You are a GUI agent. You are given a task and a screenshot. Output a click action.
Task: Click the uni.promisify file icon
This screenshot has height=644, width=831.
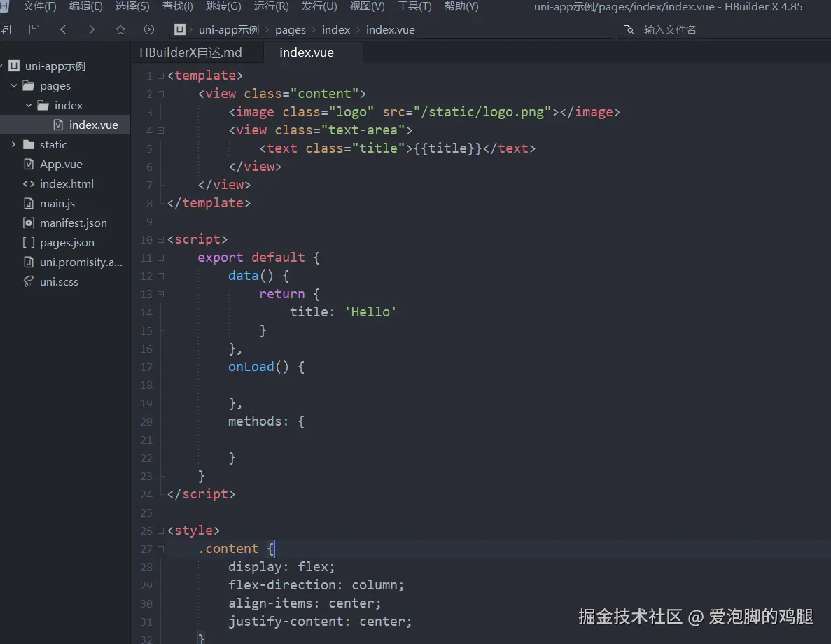tap(29, 262)
